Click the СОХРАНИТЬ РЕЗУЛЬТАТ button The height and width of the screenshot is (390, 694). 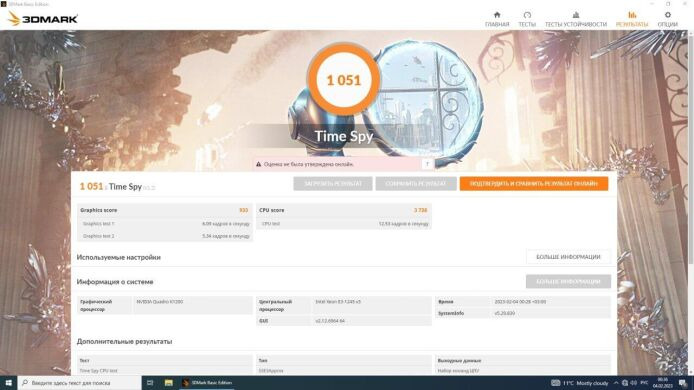416,184
